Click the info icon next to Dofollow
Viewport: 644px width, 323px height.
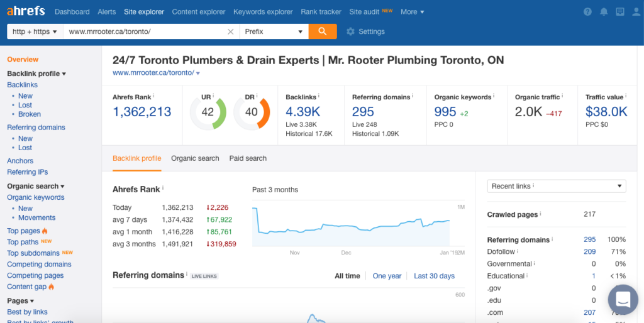518,251
